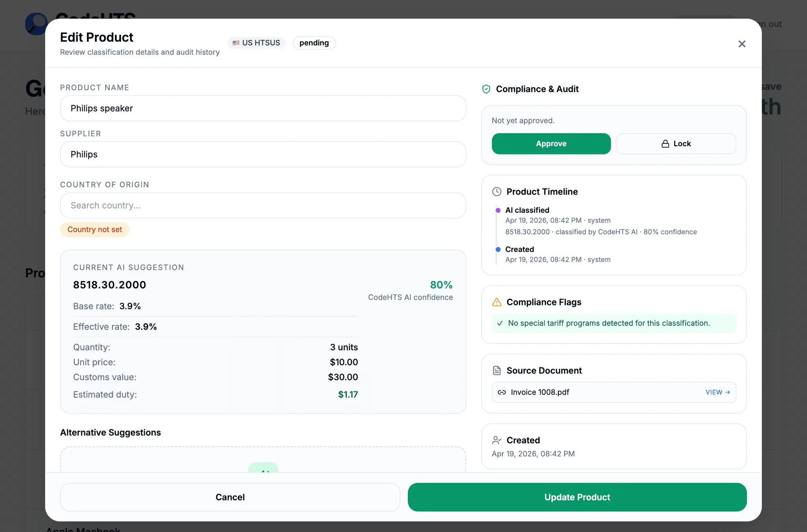Click the Supplier field containing Philips
This screenshot has width=807, height=532.
[x=263, y=154]
